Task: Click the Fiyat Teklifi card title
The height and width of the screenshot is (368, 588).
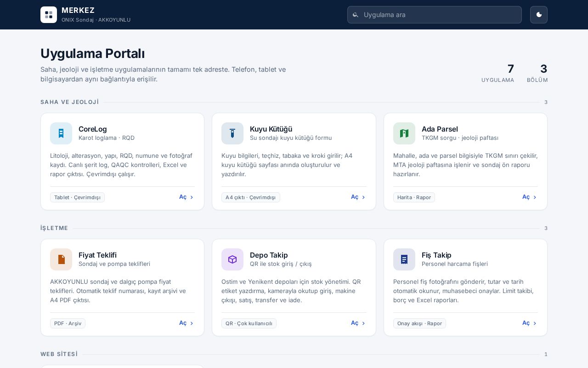Action: point(97,255)
